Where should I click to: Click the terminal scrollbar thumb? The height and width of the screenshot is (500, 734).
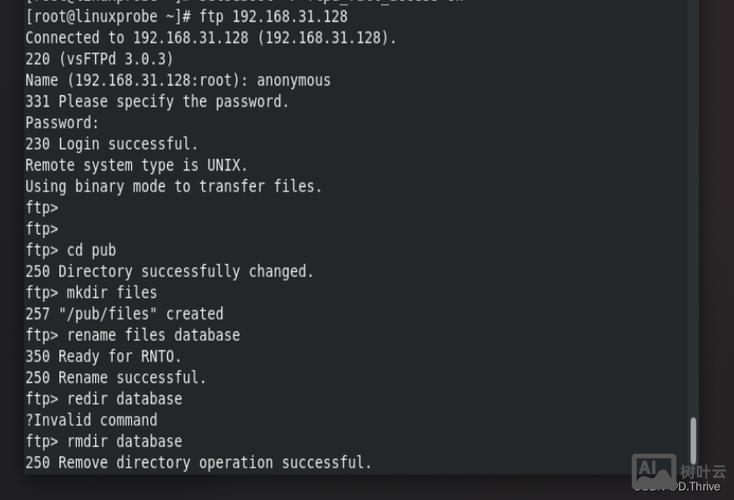point(693,440)
